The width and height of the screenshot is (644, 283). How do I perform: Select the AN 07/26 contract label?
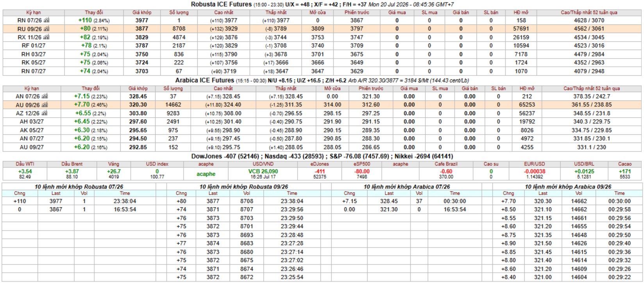pos(27,97)
